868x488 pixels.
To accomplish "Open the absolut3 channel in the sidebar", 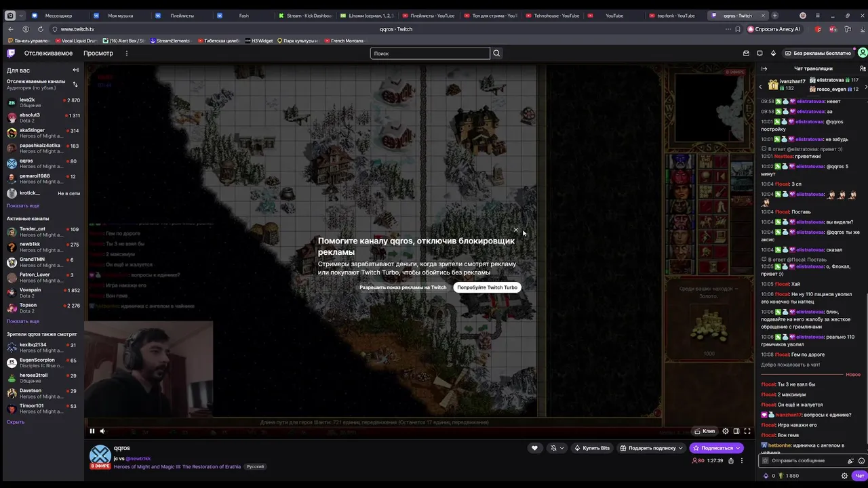I will coord(43,118).
